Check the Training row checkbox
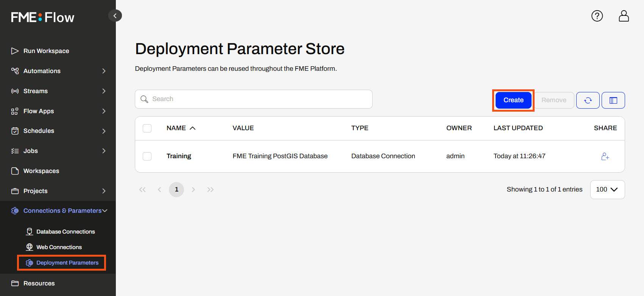The image size is (644, 296). click(147, 156)
